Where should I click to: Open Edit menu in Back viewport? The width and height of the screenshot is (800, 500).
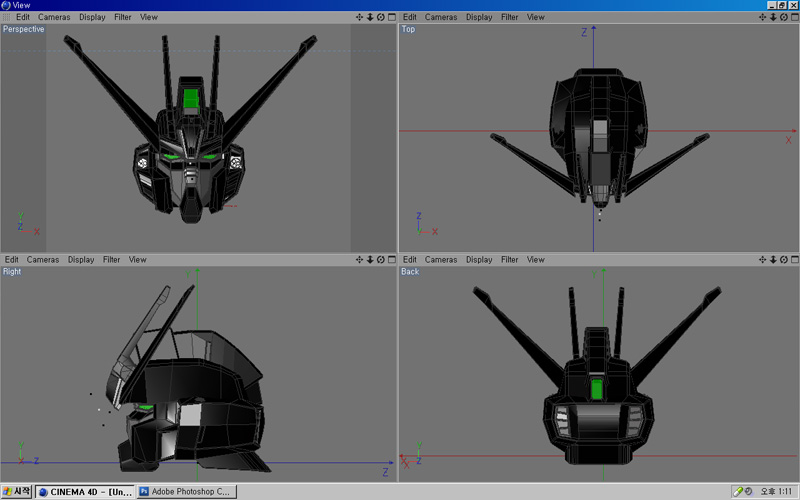pos(410,260)
